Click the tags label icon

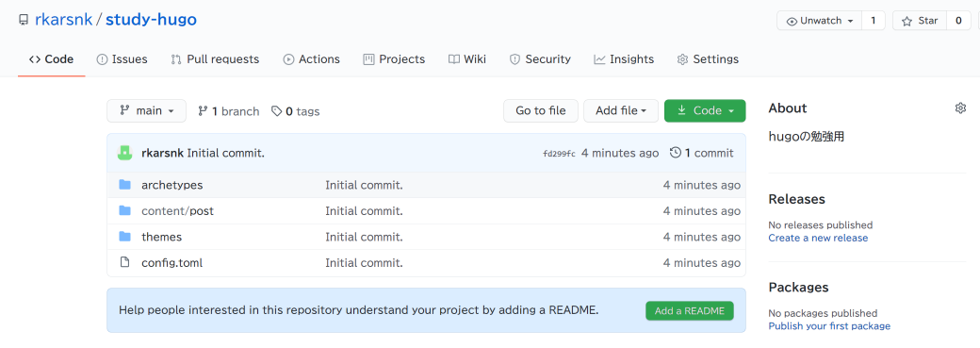point(276,111)
